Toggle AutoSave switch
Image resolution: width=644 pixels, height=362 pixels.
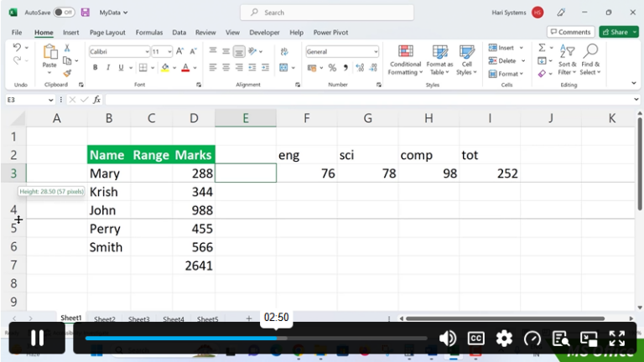pos(64,13)
